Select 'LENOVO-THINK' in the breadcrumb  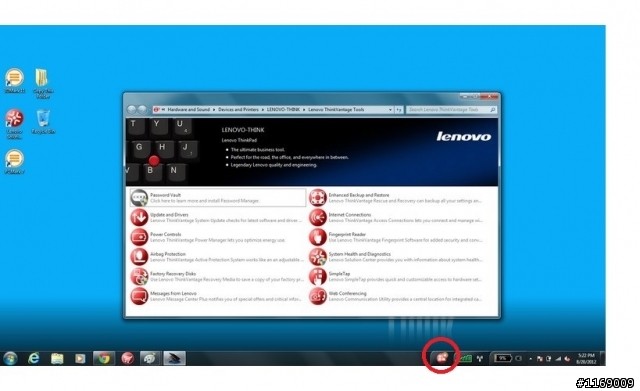click(x=283, y=109)
